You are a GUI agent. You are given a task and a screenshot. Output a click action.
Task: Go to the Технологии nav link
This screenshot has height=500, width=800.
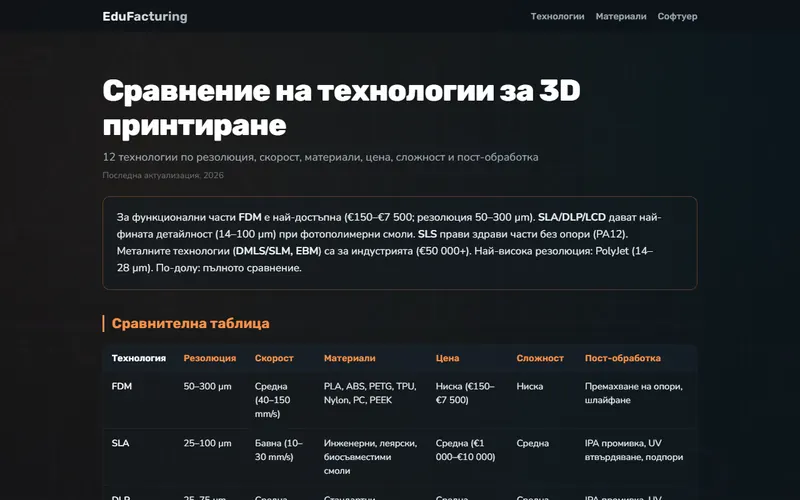557,16
